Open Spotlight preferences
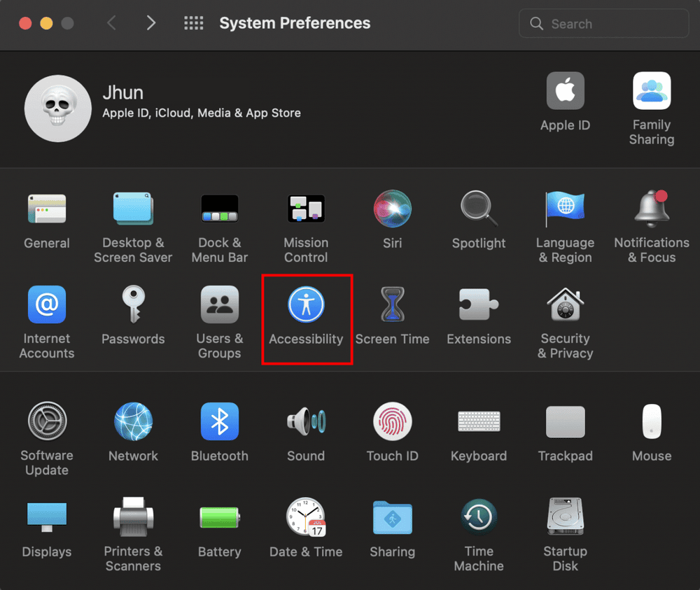The image size is (700, 590). point(479,209)
